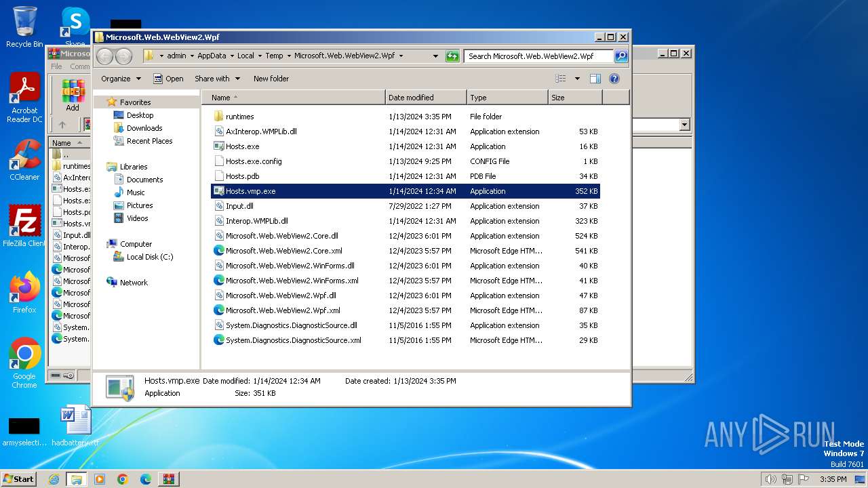Click the Search Microsoft.Web.WebView2.Wpf field
This screenshot has height=488, width=868.
click(x=539, y=56)
